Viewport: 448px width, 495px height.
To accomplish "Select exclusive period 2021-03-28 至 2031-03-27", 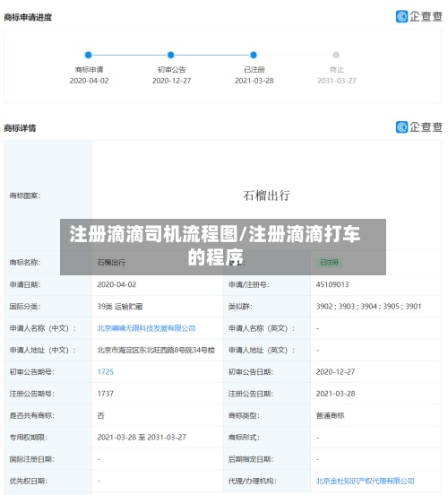I will (x=142, y=438).
